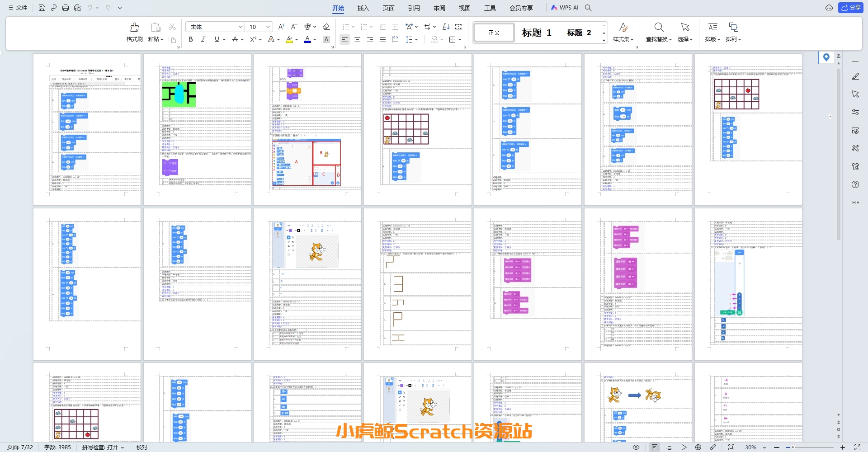Viewport: 868px width, 452px height.
Task: Decrease font size with the A- icon
Action: coord(294,27)
